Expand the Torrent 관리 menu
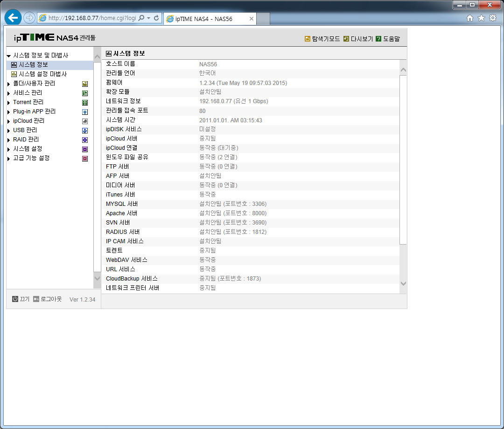The image size is (504, 429). click(x=9, y=103)
